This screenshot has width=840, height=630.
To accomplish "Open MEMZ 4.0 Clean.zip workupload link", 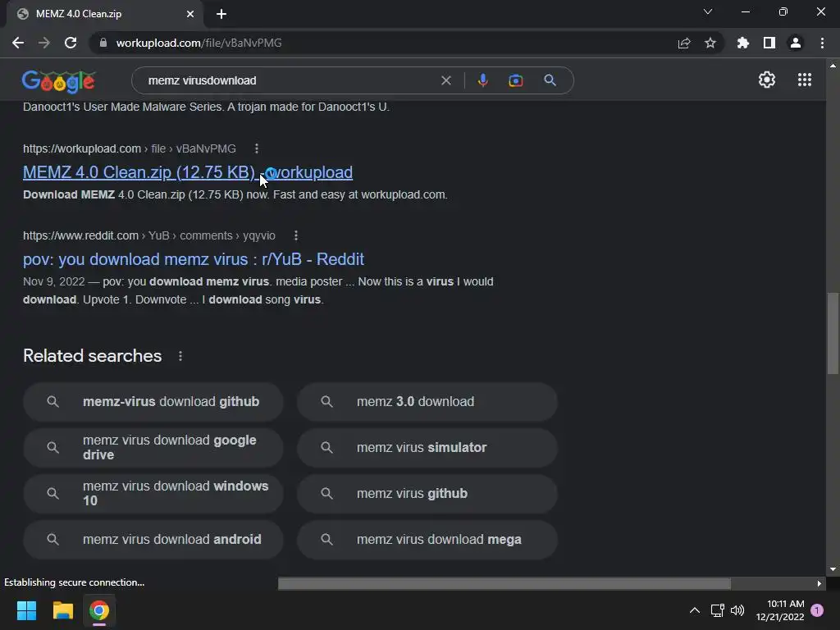I will pos(188,172).
